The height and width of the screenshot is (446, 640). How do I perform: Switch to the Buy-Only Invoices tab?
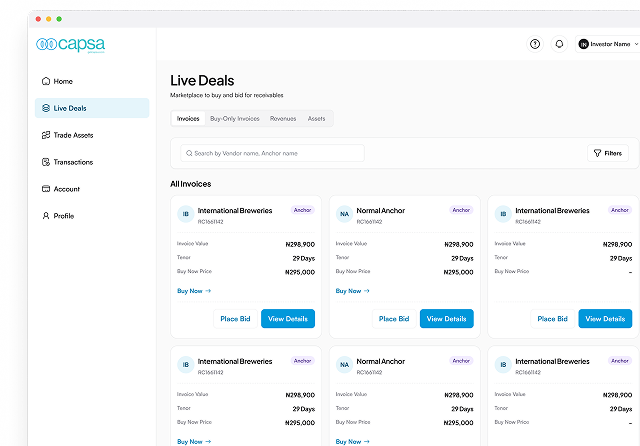pos(235,118)
